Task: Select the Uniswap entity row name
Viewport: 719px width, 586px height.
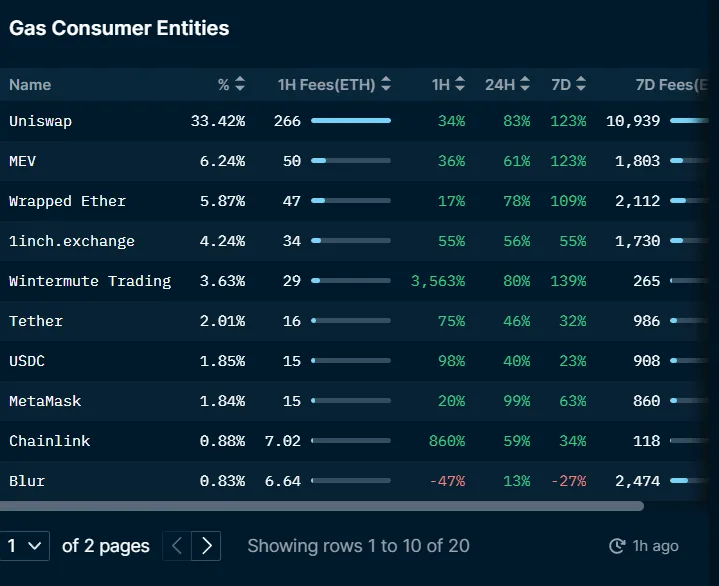Action: tap(40, 121)
